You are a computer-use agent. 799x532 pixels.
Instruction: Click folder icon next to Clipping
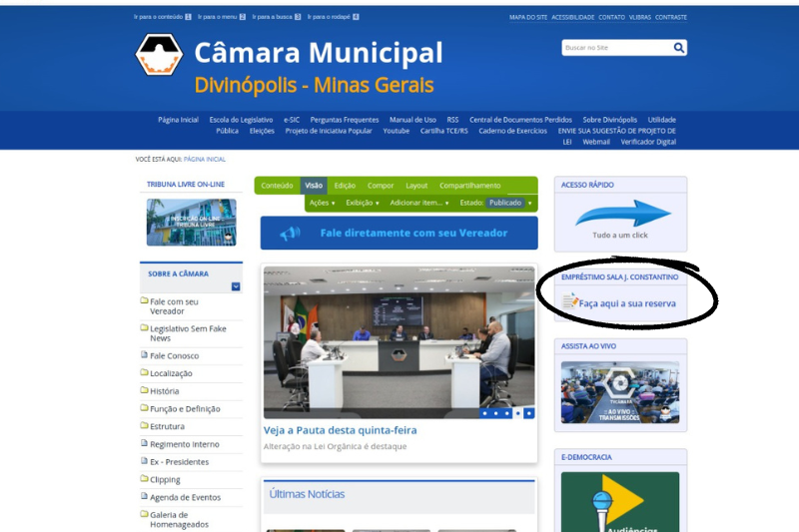click(x=144, y=478)
